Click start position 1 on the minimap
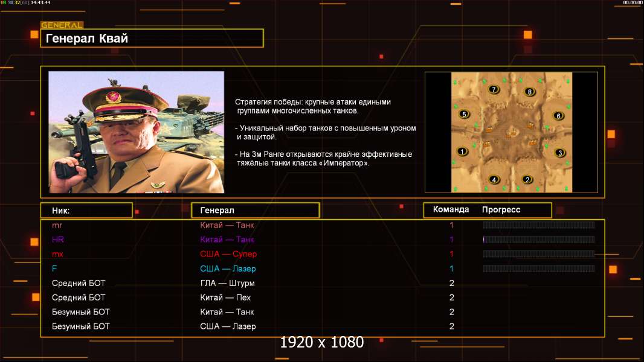Image resolution: width=644 pixels, height=362 pixels. (463, 152)
